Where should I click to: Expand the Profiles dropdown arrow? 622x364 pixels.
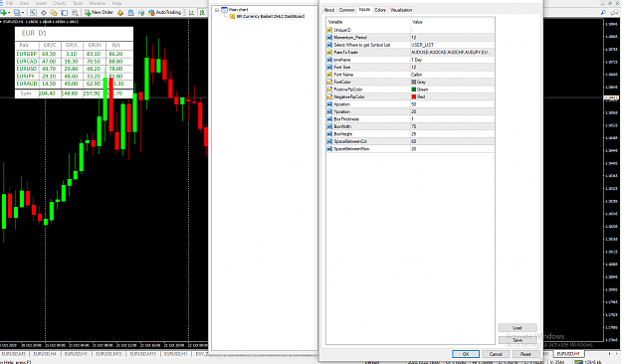[x=23, y=13]
